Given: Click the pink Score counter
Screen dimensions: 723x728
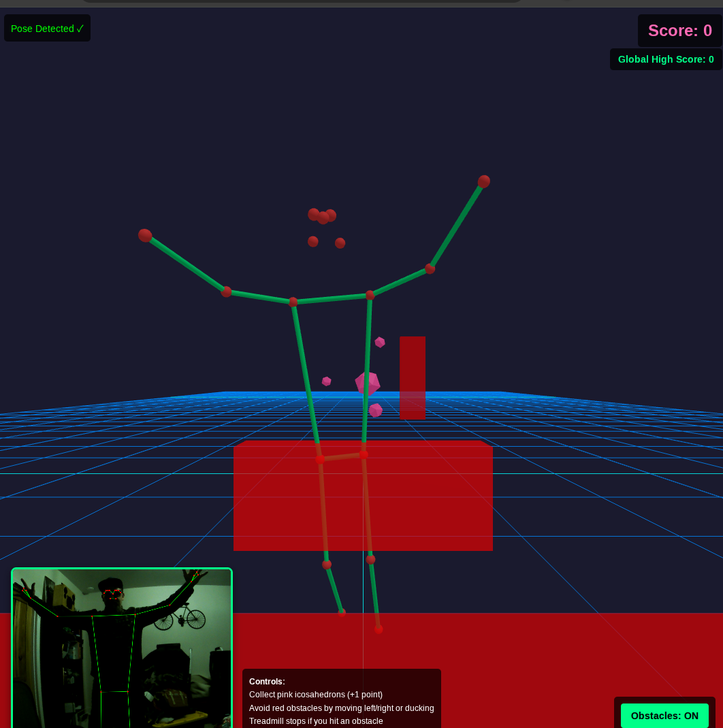Looking at the screenshot, I should tap(679, 31).
